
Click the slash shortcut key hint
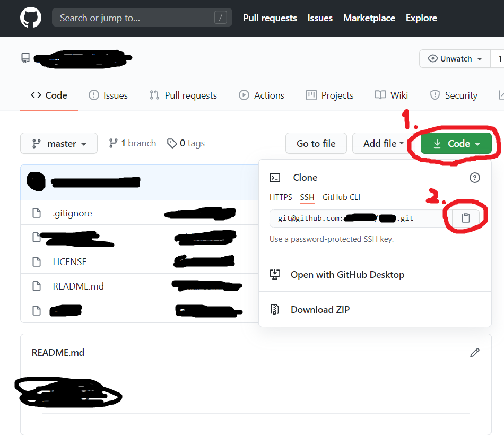pyautogui.click(x=221, y=18)
